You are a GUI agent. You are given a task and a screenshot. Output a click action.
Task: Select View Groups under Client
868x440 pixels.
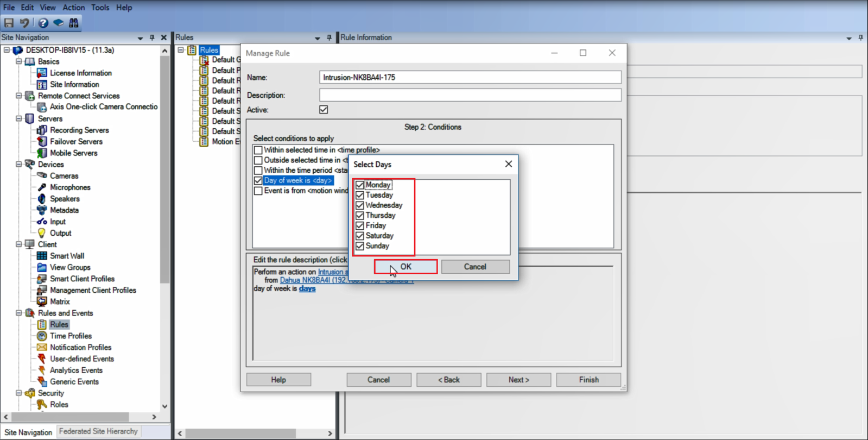70,267
